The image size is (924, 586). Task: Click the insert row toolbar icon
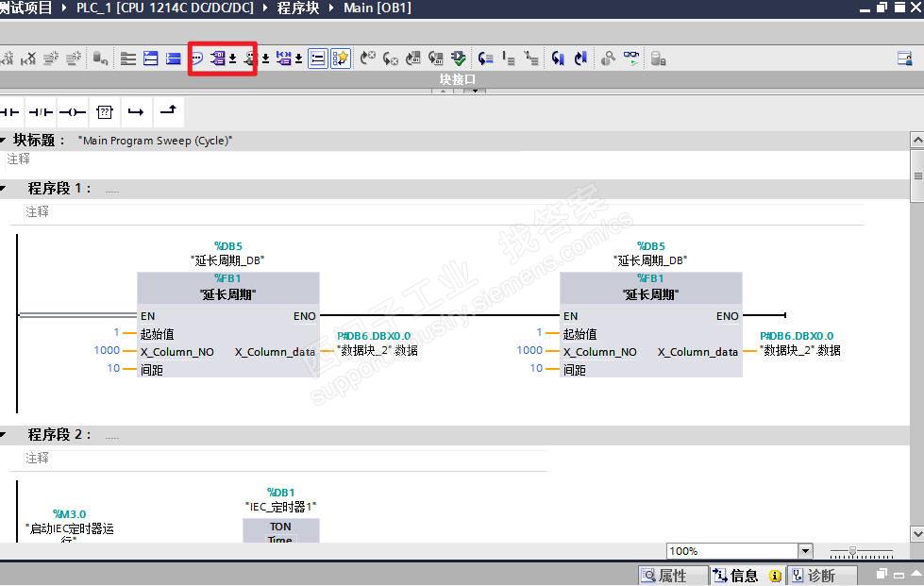(51, 59)
